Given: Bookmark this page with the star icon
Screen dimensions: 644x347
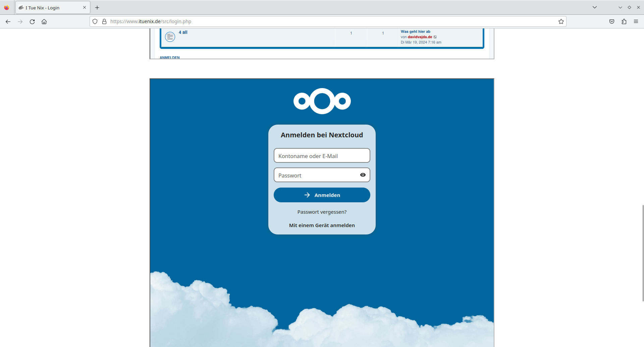Looking at the screenshot, I should click(561, 21).
